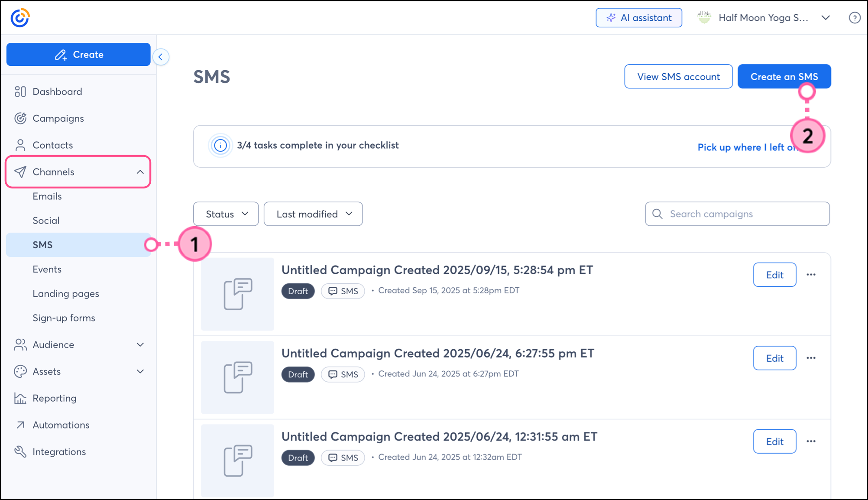The height and width of the screenshot is (500, 868).
Task: Open more options for the 2025/06/24 6:27:55 campaign
Action: point(811,358)
